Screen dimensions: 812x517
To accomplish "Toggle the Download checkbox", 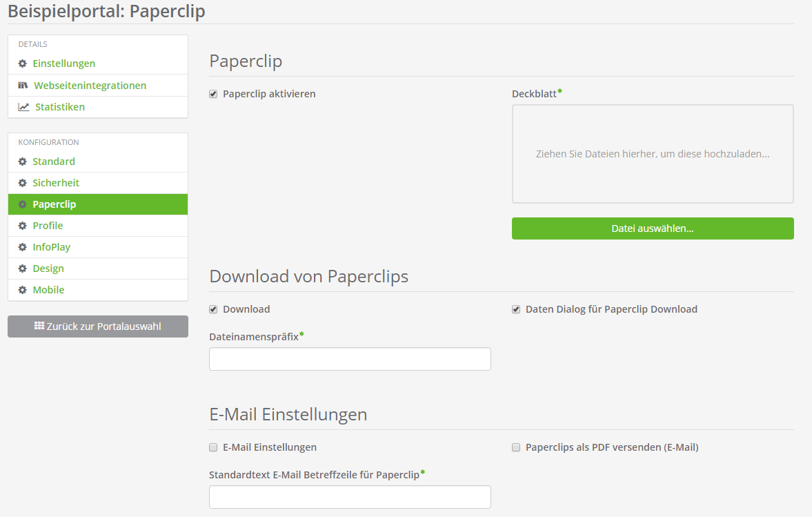I will [213, 309].
